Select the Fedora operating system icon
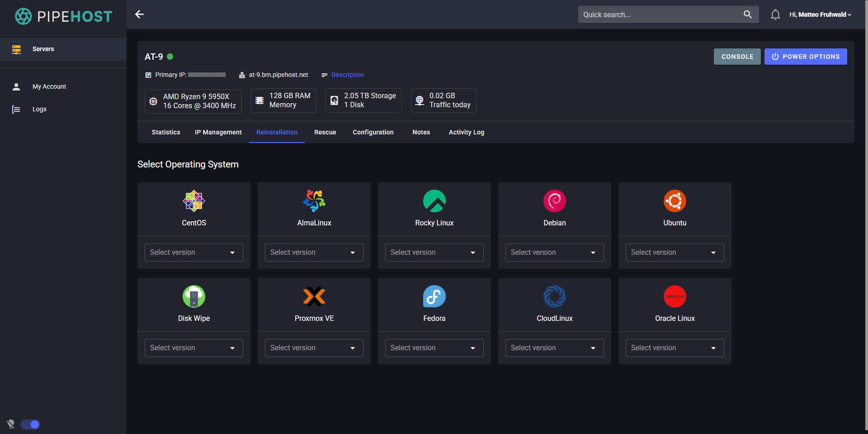Screen dimensions: 868x434 point(434,296)
